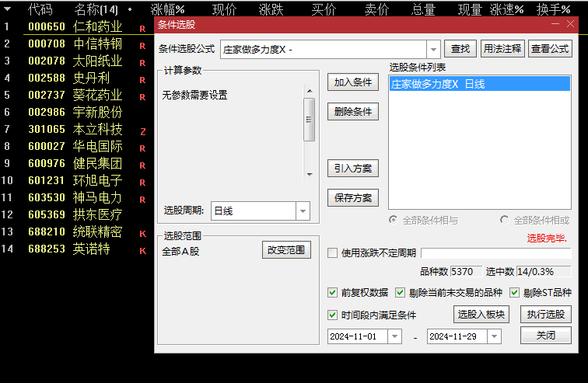Screen dimensions: 588x383
Task: Open 用法注释 usage notes
Action: pyautogui.click(x=502, y=49)
